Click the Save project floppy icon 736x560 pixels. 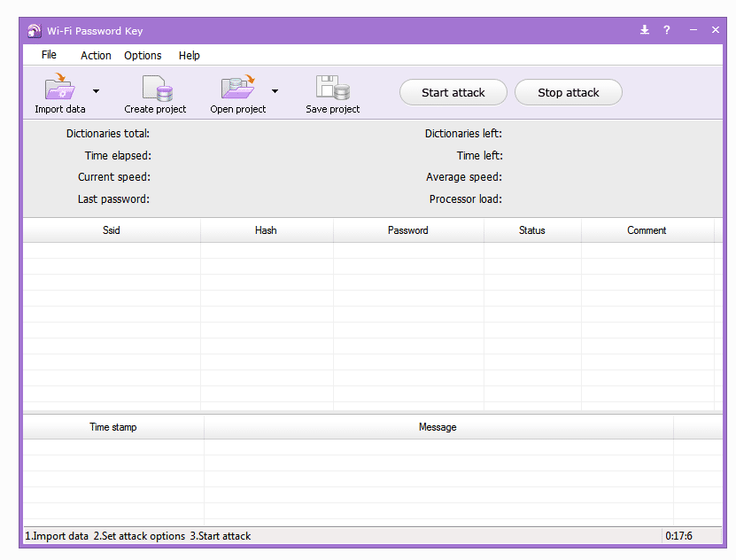click(x=332, y=89)
